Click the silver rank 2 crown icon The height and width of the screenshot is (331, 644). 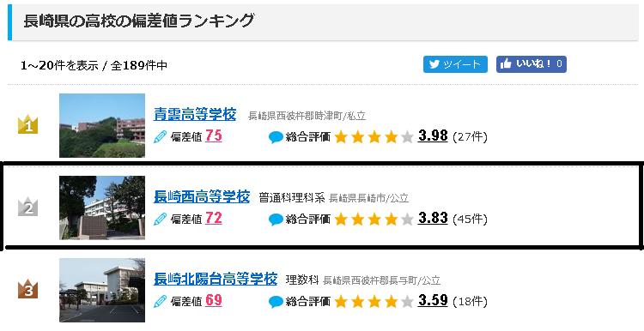point(28,208)
